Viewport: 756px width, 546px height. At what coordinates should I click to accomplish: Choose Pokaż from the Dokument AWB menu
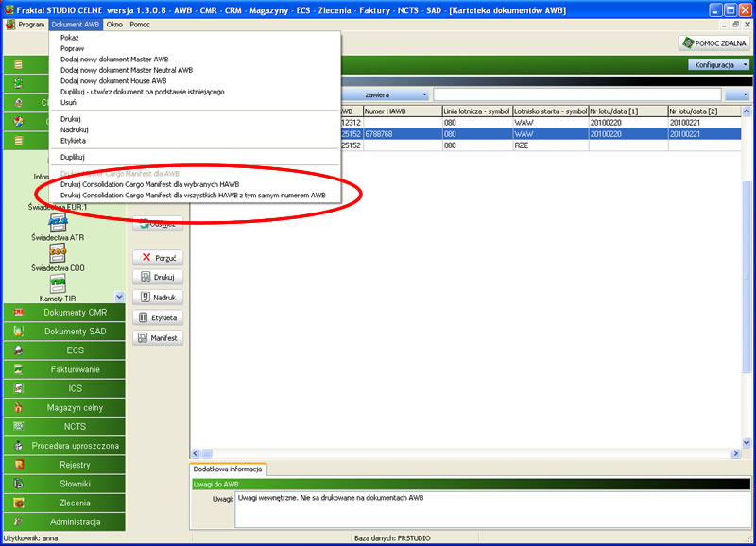click(196, 38)
